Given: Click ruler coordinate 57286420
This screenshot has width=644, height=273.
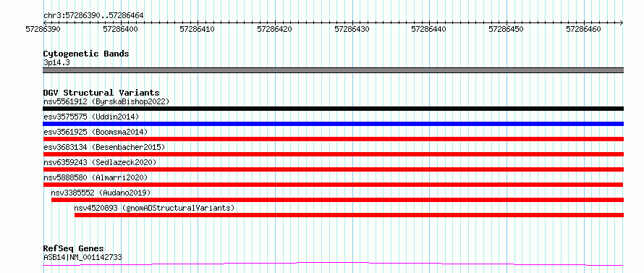Looking at the screenshot, I should tap(275, 29).
